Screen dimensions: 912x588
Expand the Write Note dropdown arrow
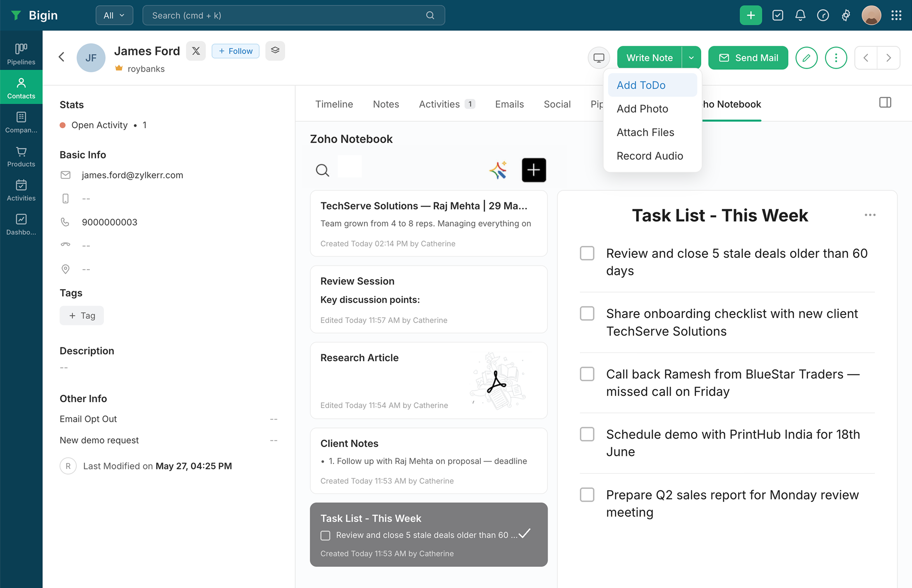click(x=691, y=58)
